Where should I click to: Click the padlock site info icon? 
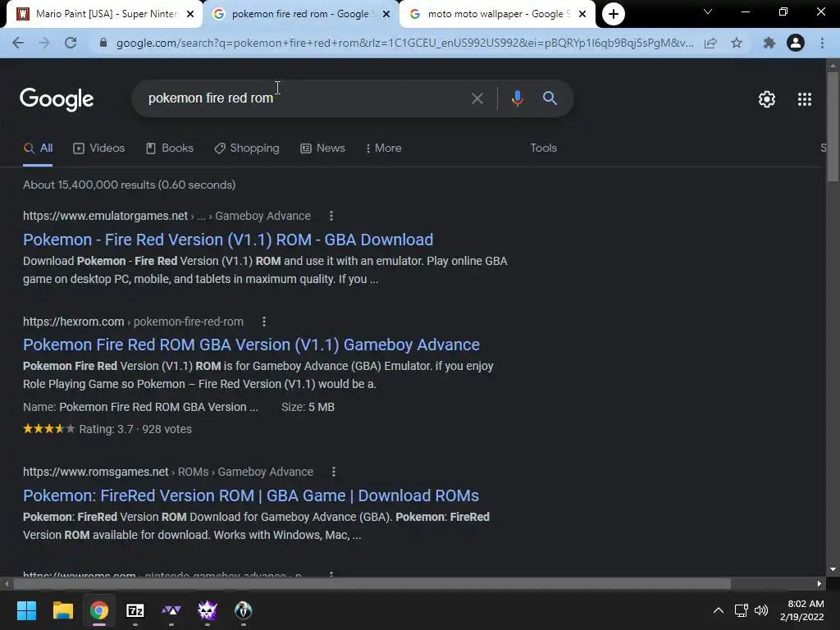coord(103,43)
